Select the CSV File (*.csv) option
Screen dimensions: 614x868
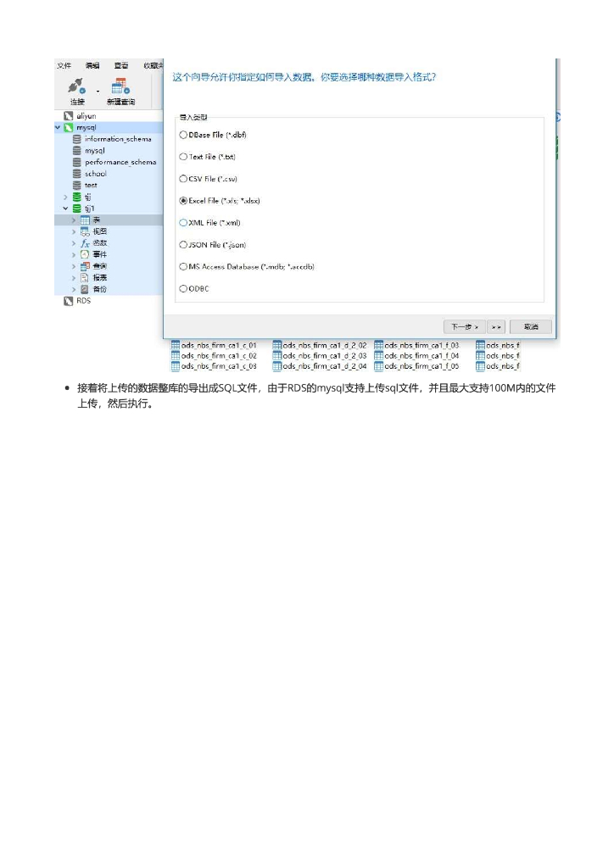[183, 179]
